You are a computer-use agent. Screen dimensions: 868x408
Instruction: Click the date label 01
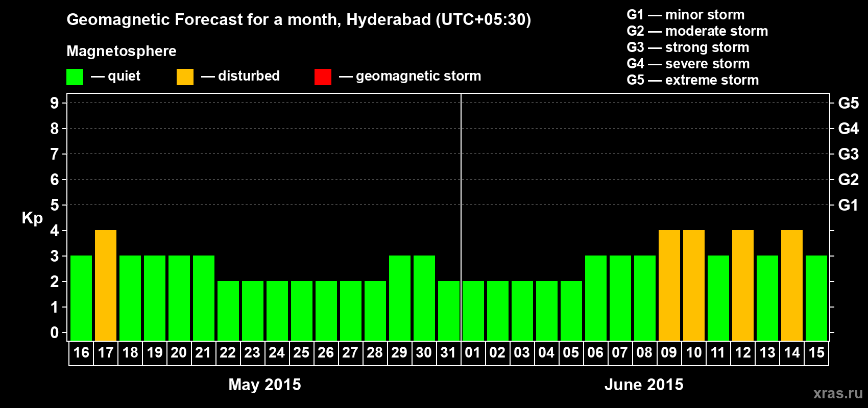[x=473, y=352]
